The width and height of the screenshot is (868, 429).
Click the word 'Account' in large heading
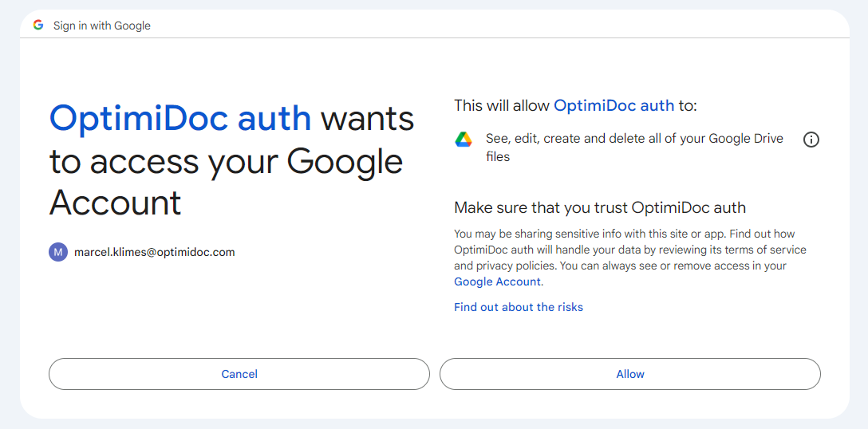point(115,203)
